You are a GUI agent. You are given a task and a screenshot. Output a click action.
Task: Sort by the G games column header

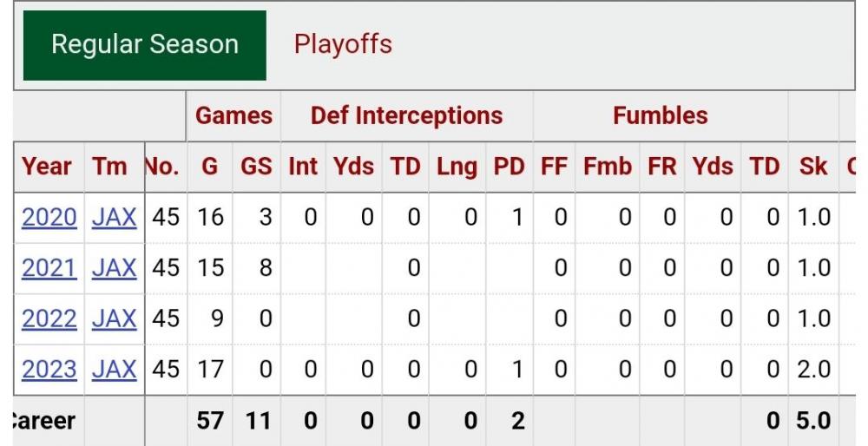[x=209, y=166]
